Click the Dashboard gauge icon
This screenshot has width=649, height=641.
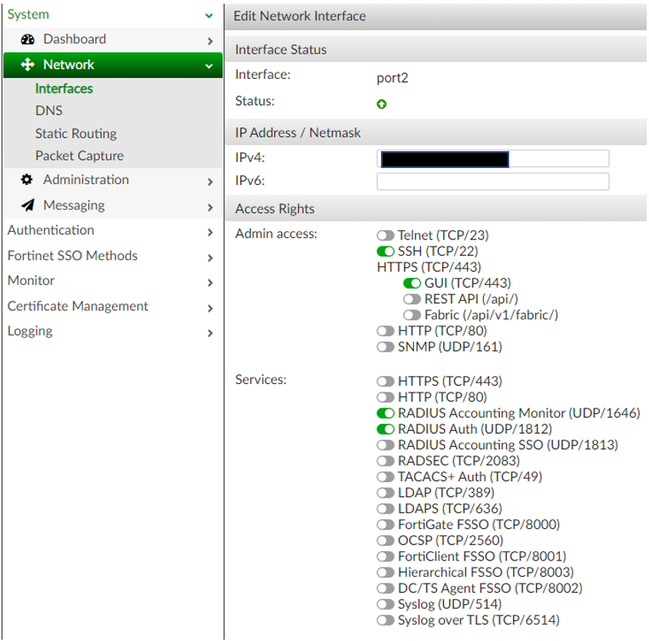[x=28, y=40]
